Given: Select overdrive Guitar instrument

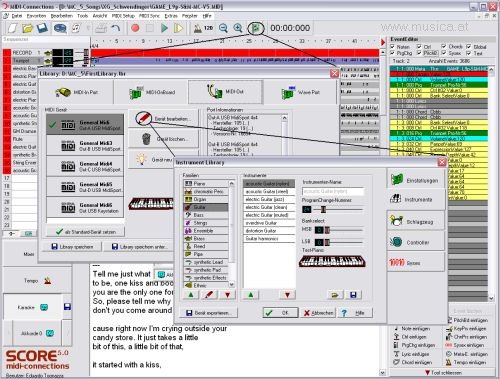Looking at the screenshot, I should tap(269, 223).
